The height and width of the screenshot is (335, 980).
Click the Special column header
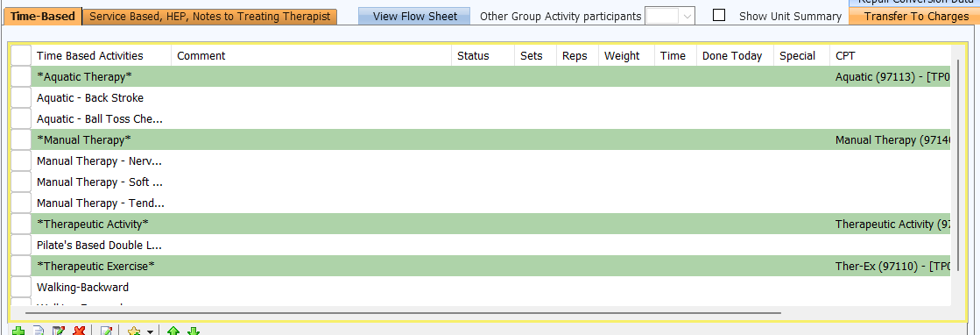pos(802,56)
